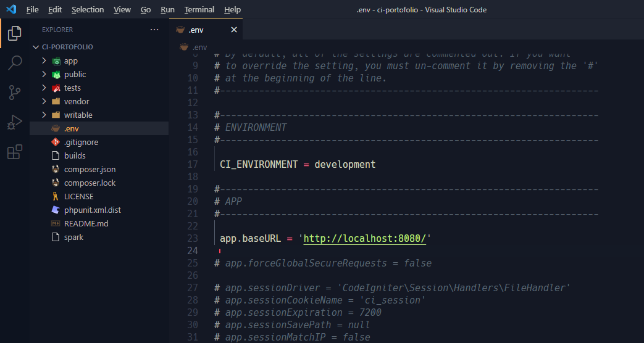Open Explorer more actions ellipsis
This screenshot has height=343, width=644.
coord(154,30)
